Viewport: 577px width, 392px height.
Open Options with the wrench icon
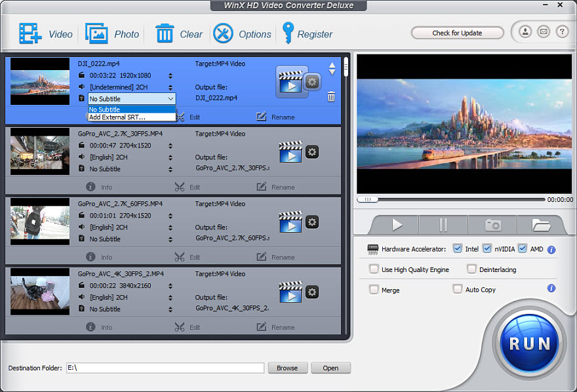click(223, 33)
